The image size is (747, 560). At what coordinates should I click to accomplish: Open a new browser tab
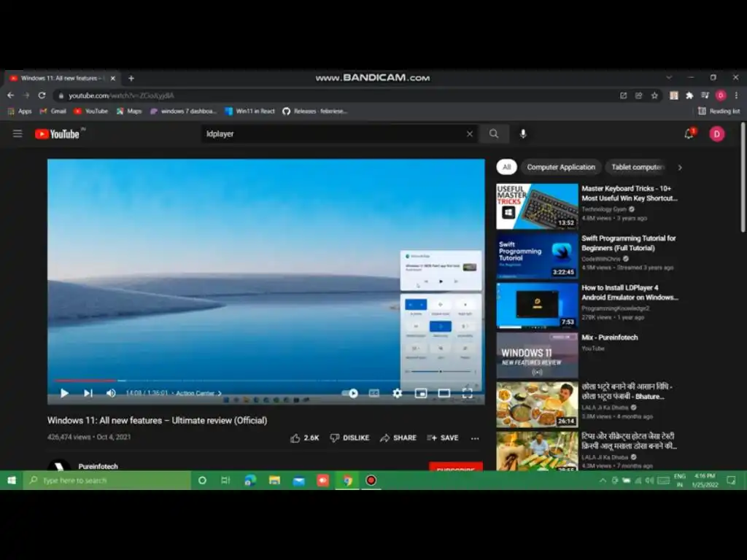click(x=131, y=78)
